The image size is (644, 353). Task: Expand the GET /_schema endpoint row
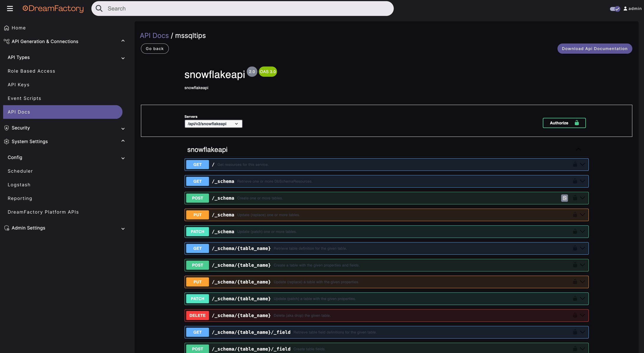(x=582, y=181)
